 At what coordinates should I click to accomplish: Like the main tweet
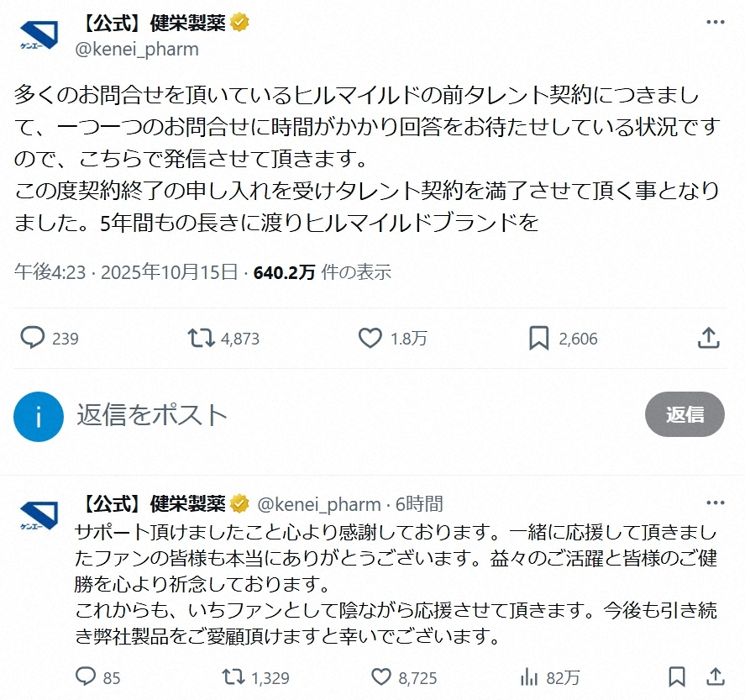click(368, 338)
